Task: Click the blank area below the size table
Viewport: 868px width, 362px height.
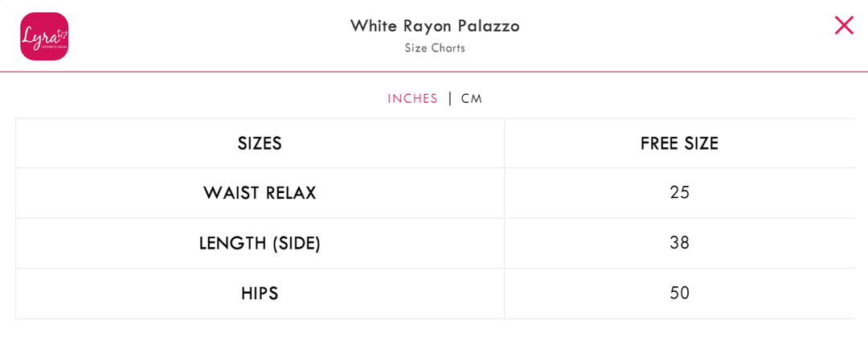Action: pyautogui.click(x=434, y=342)
